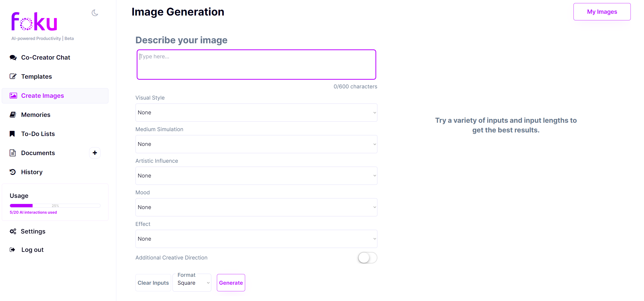Open the Mood dropdown
Viewport: 644px width, 301px height.
(256, 207)
